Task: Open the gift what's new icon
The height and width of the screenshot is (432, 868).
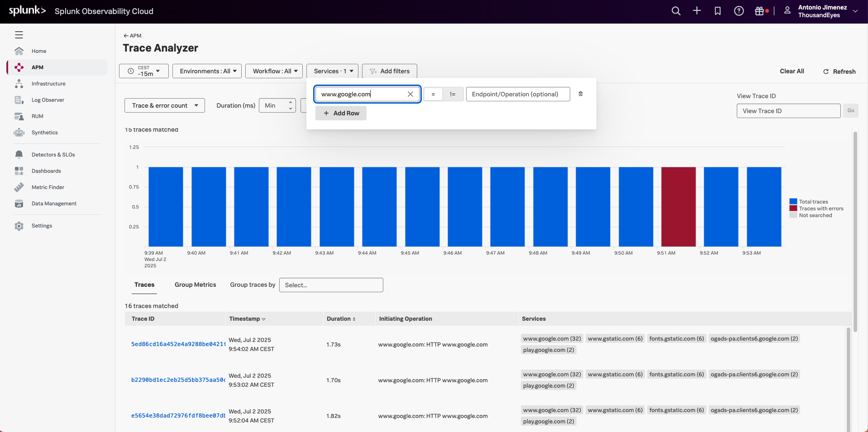Action: [x=759, y=11]
